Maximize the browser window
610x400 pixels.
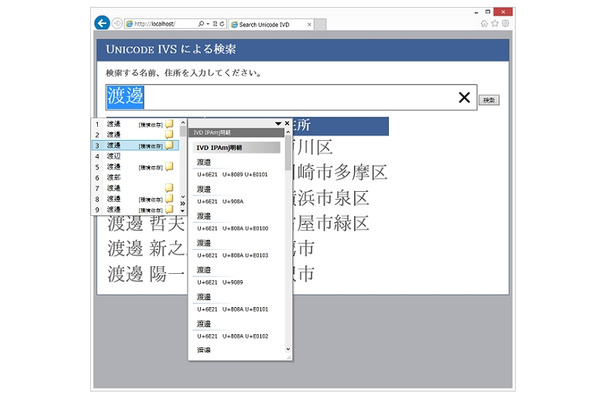[x=487, y=12]
